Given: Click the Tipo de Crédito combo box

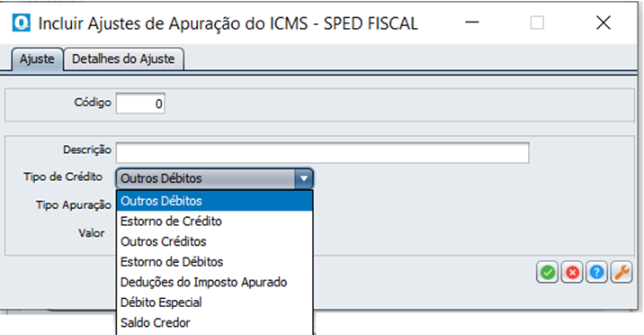Looking at the screenshot, I should coord(215,178).
